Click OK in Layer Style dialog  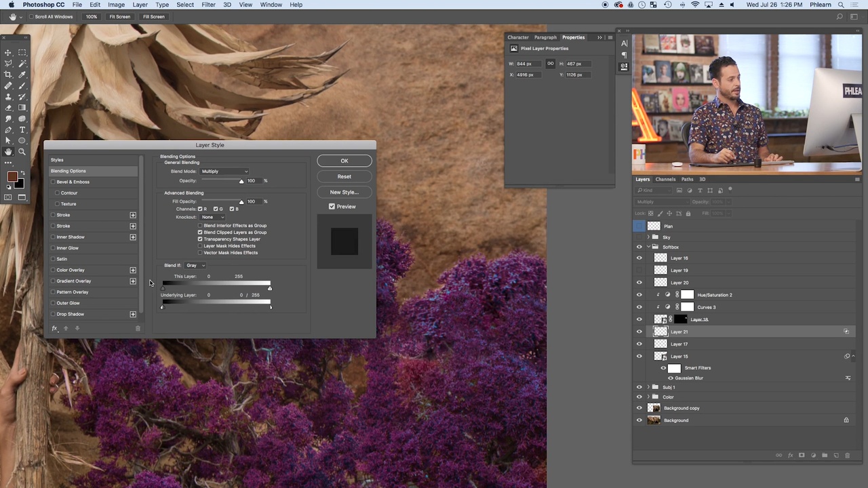pyautogui.click(x=344, y=161)
